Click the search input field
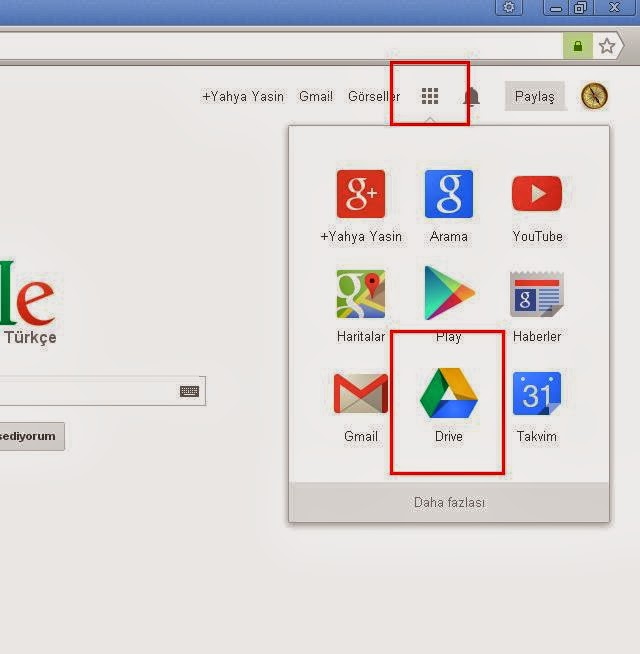The height and width of the screenshot is (654, 640). pos(103,391)
